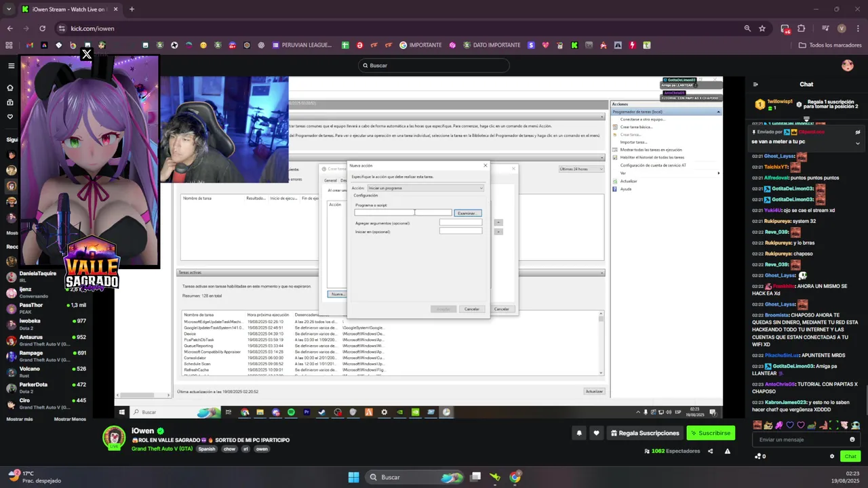Click Examinar in Nueva acción dialog
This screenshot has height=488, width=868.
[x=467, y=213]
